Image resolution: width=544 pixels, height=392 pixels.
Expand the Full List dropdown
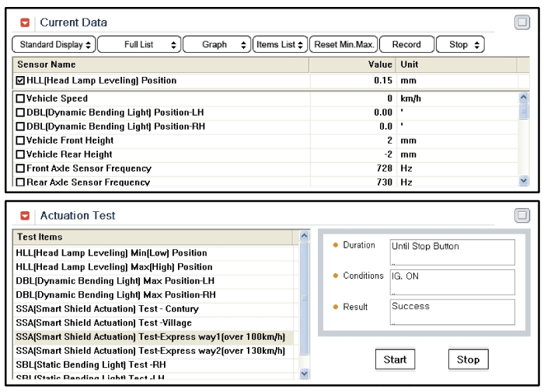pos(139,45)
